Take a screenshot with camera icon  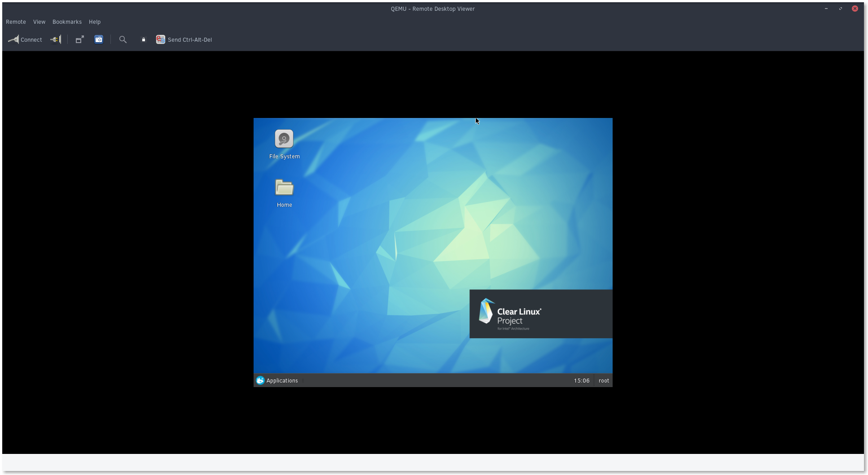click(99, 39)
